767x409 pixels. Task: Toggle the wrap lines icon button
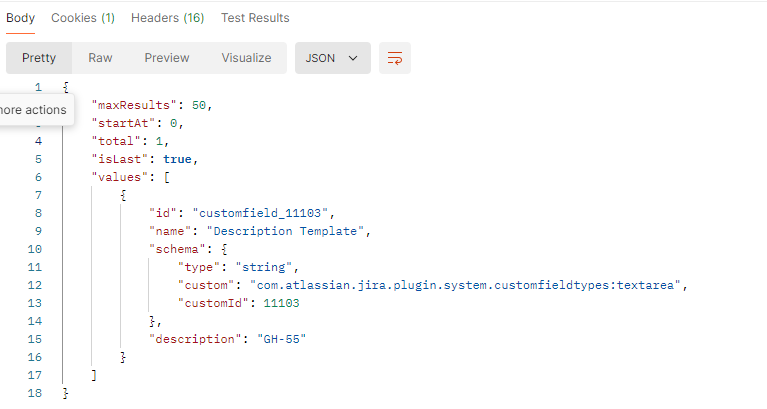point(395,58)
